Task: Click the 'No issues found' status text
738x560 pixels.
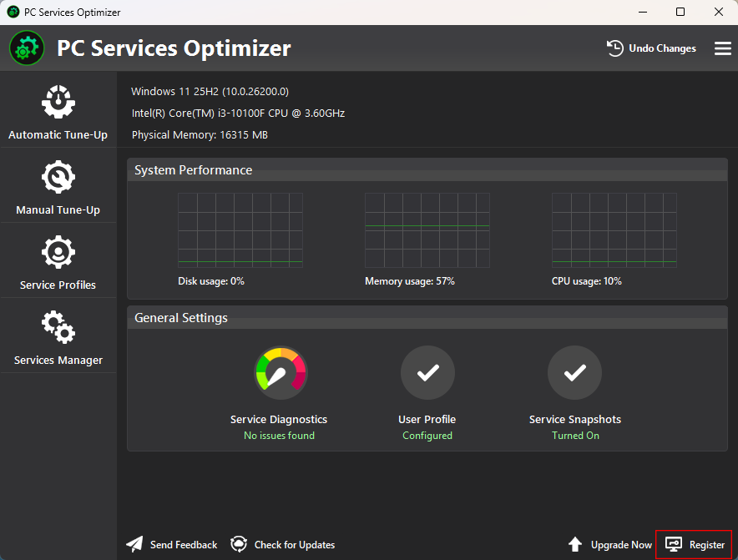Action: click(x=279, y=436)
